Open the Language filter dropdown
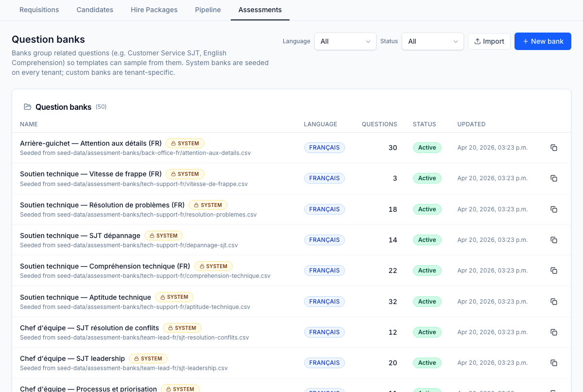 click(345, 41)
